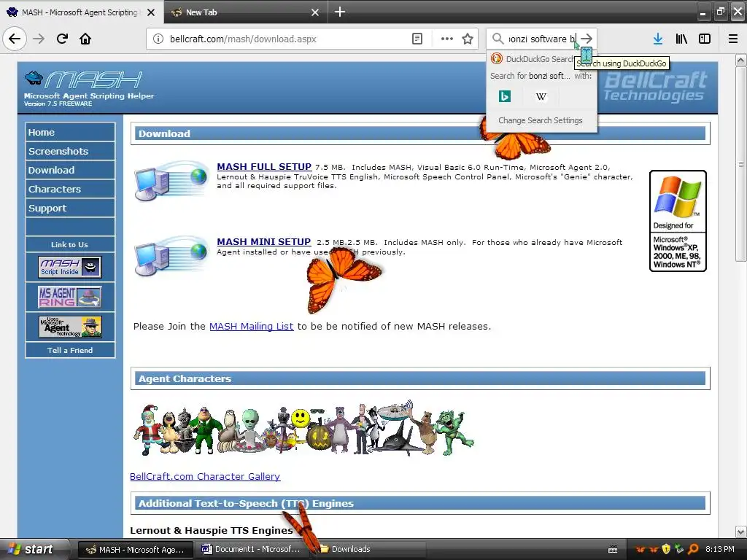Viewport: 747px width, 560px height.
Task: Open the MASH Mailing List link
Action: coord(251,326)
